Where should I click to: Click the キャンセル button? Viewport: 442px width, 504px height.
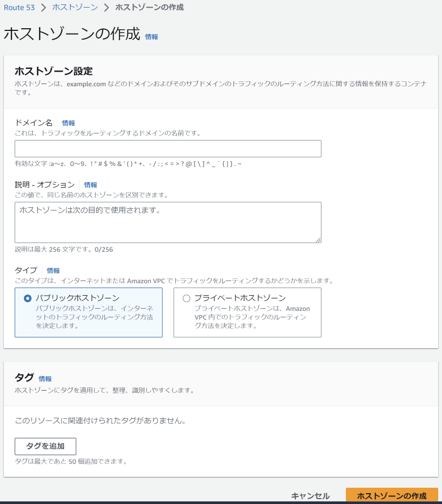pos(310,496)
